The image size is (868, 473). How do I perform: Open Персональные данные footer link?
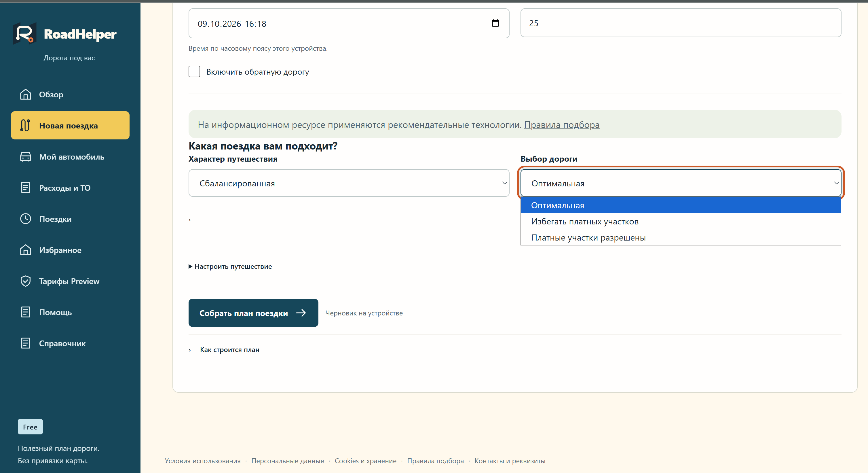coord(287,461)
